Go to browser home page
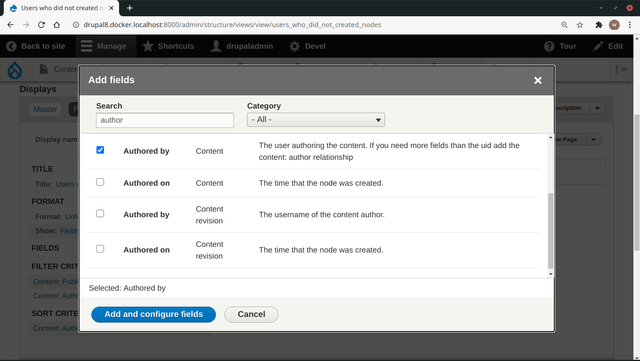Viewport: 640px width, 361px height. coord(57,25)
